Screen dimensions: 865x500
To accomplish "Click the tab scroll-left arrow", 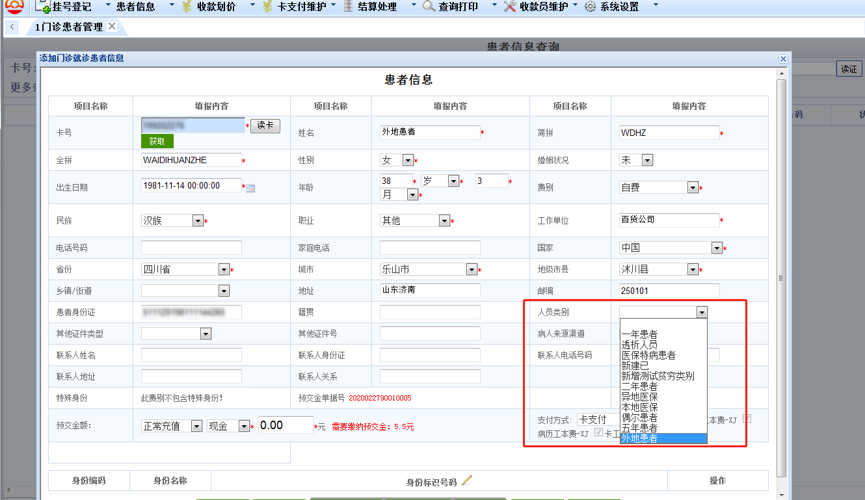I will tap(12, 26).
